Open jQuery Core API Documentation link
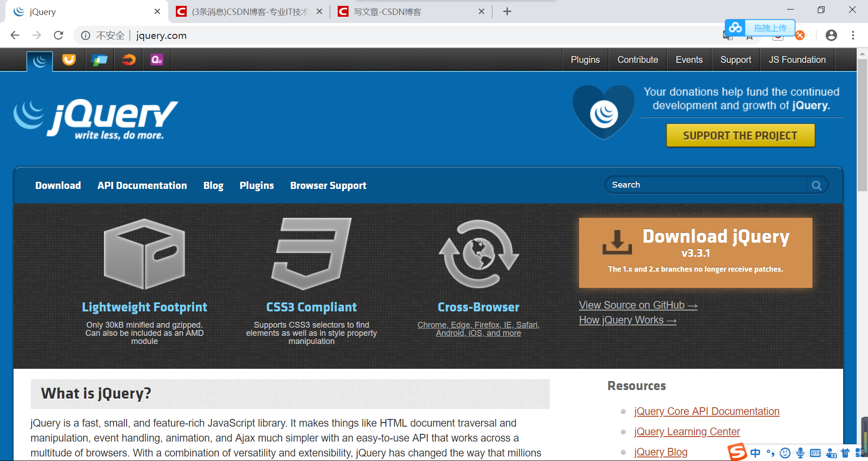Viewport: 868px width, 461px height. coord(707,411)
